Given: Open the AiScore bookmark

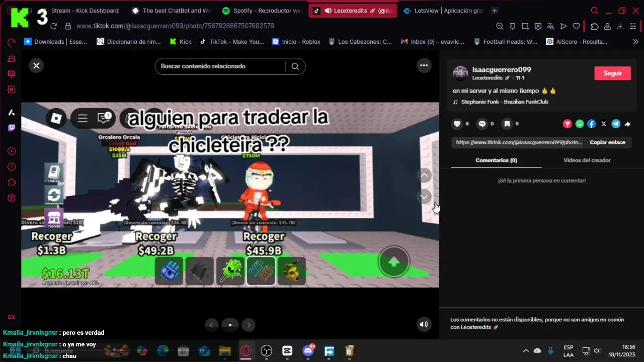Looking at the screenshot, I should (x=577, y=42).
